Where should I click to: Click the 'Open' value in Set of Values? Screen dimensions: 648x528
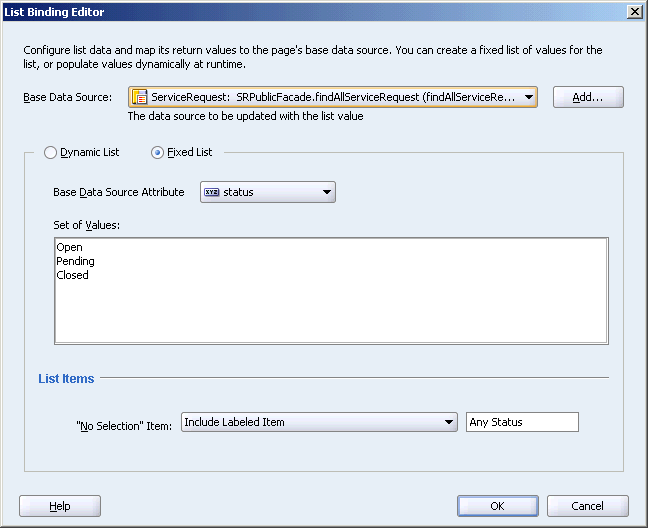69,247
